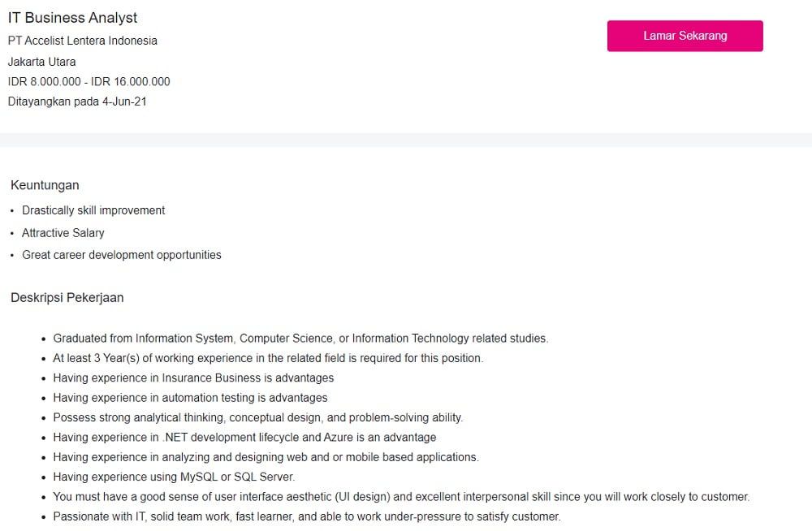812x531 pixels.
Task: Click the Passionate with IT requirement line
Action: (307, 516)
